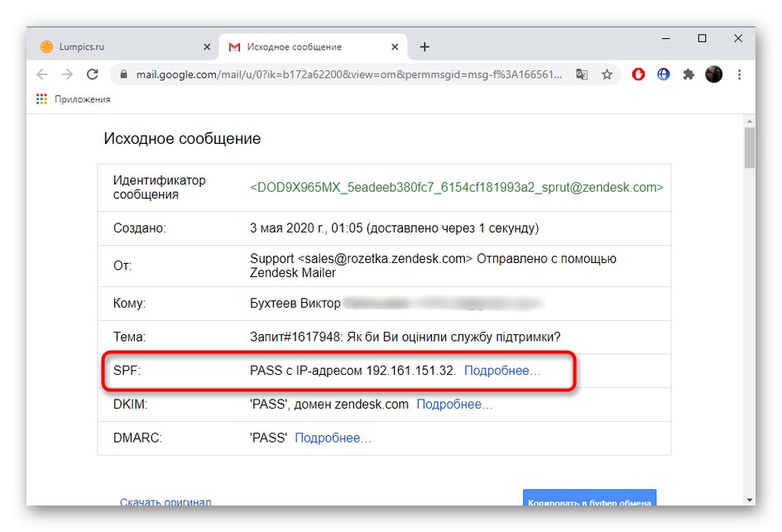The image size is (782, 532).
Task: Click Подробнее link in DKIM row
Action: pos(454,405)
